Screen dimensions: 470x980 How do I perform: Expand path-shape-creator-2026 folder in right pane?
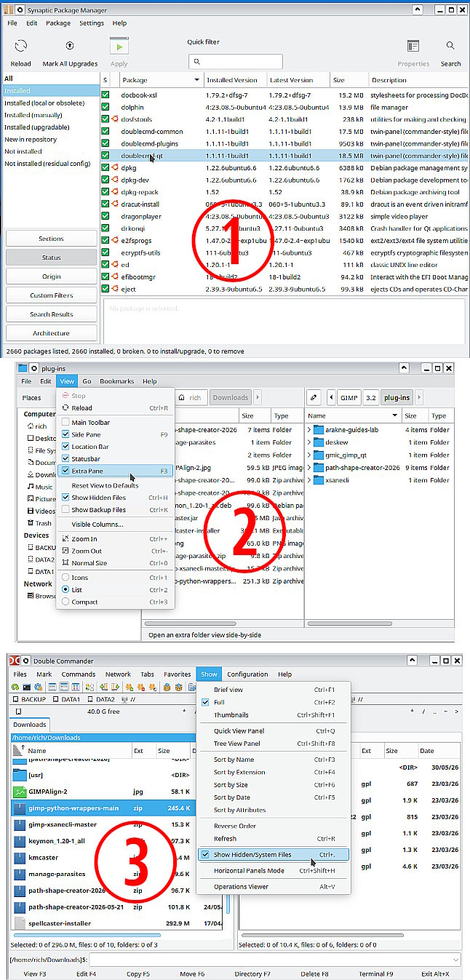point(309,468)
